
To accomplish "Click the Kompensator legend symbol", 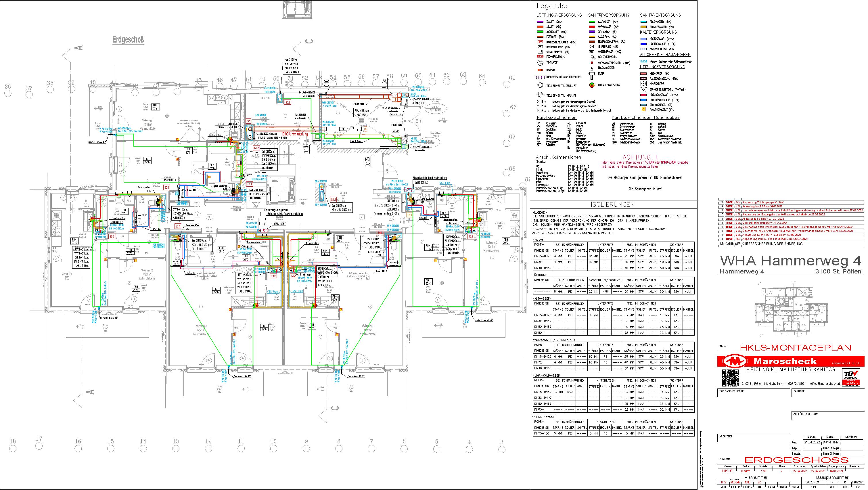I will pyautogui.click(x=643, y=84).
